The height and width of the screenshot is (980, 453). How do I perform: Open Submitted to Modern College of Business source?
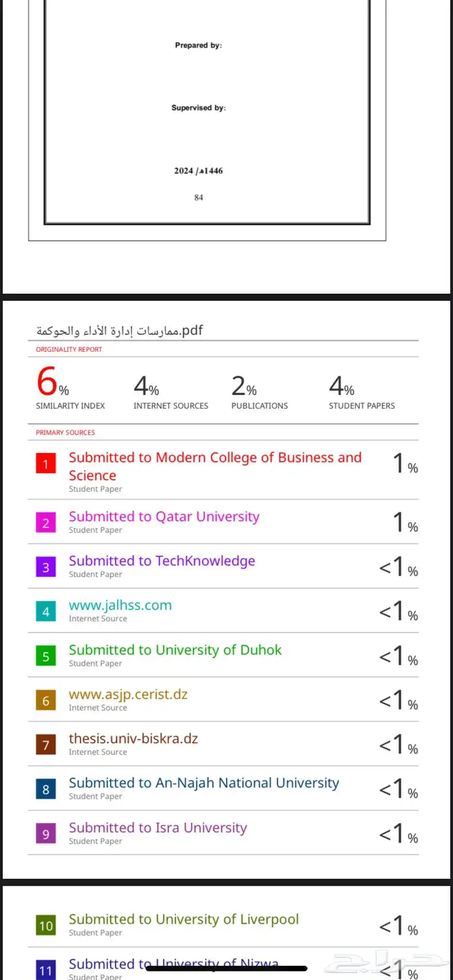(215, 466)
